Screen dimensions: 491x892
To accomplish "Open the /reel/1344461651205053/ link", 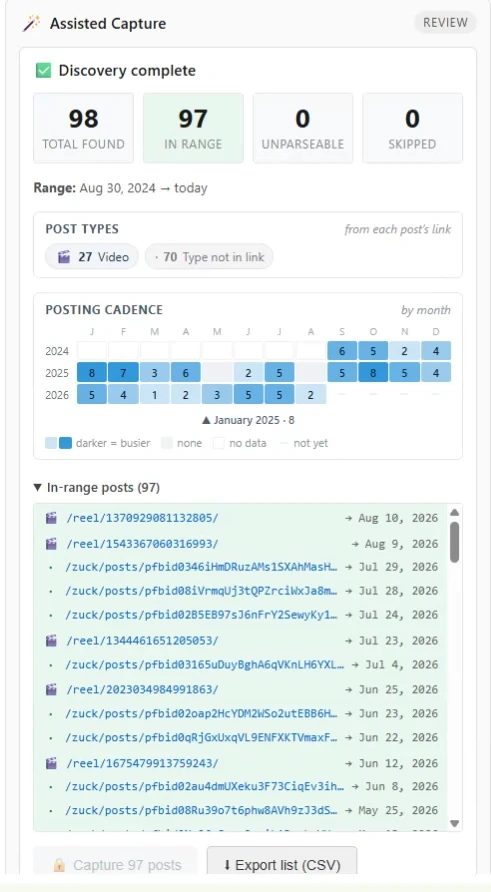I will [x=142, y=641].
